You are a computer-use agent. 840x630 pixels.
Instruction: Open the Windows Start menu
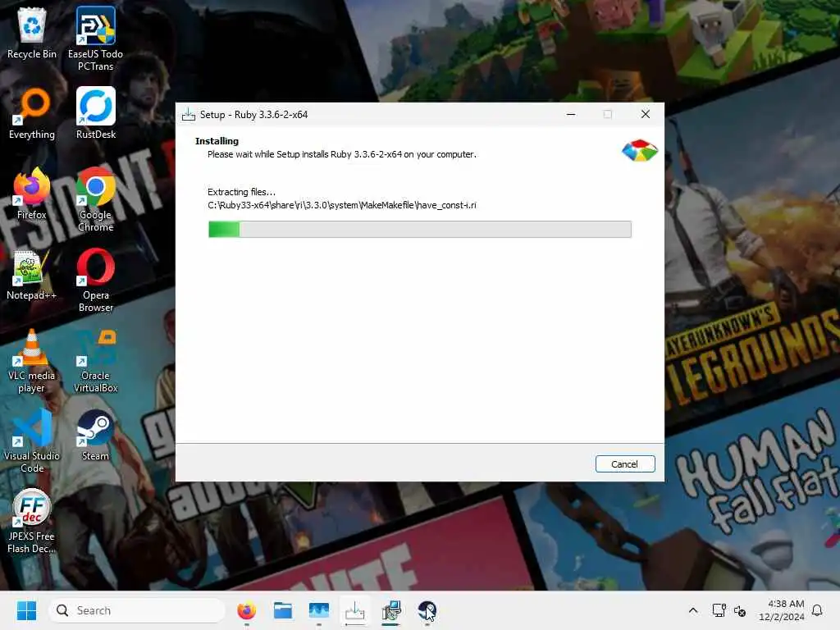coord(26,610)
